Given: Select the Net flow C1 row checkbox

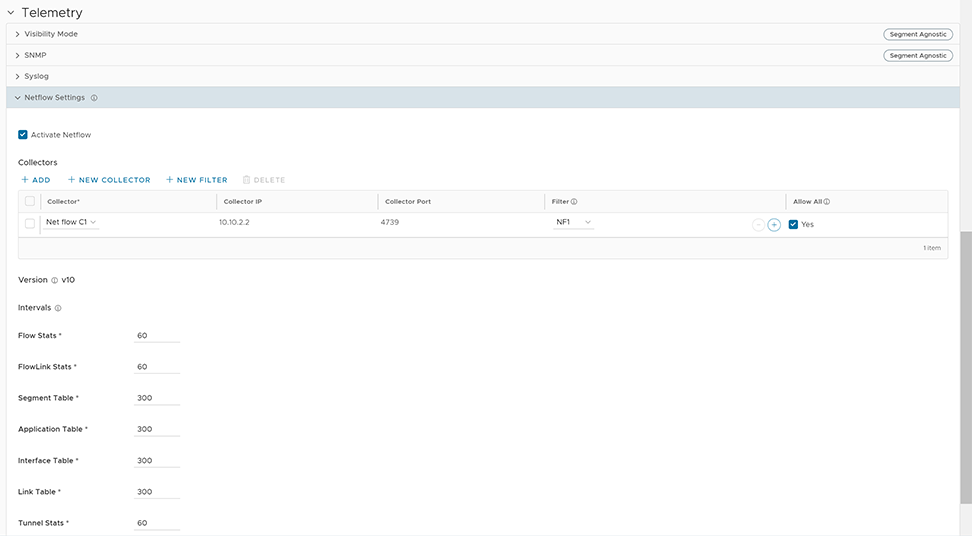Looking at the screenshot, I should (x=30, y=223).
